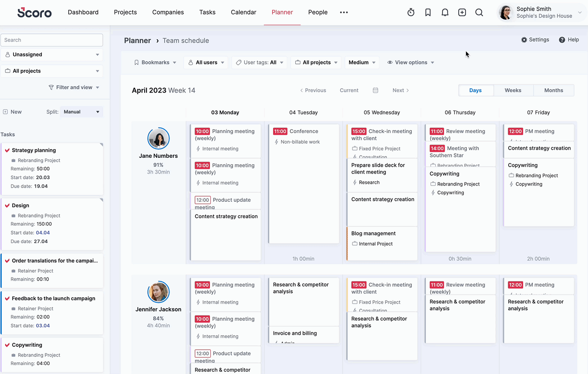Open the Projects menu item
588x374 pixels.
125,12
